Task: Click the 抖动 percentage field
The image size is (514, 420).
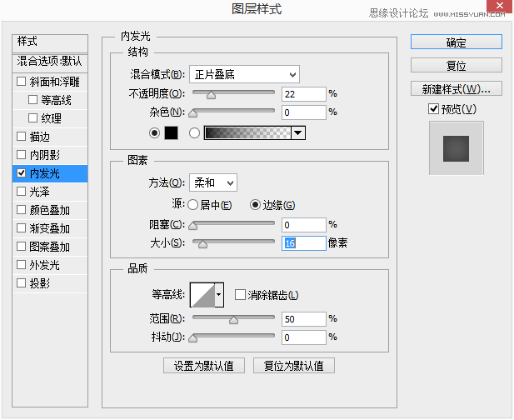Action: (304, 337)
